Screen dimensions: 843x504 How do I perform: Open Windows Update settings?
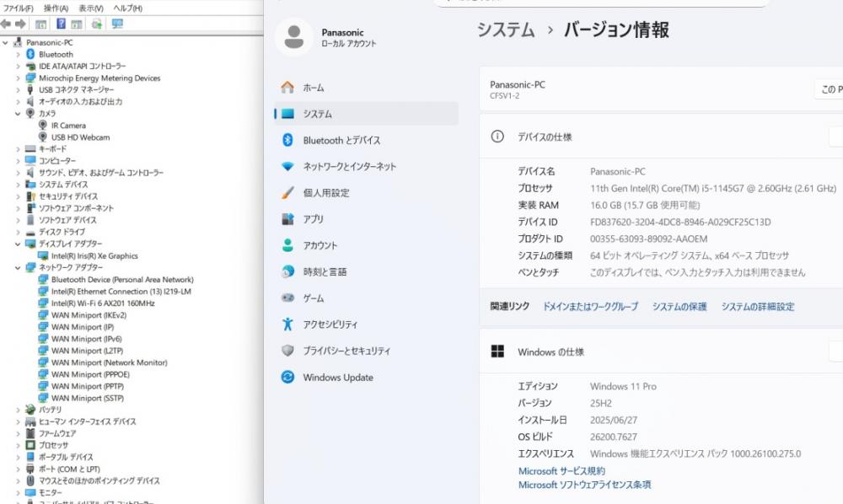coord(366,378)
